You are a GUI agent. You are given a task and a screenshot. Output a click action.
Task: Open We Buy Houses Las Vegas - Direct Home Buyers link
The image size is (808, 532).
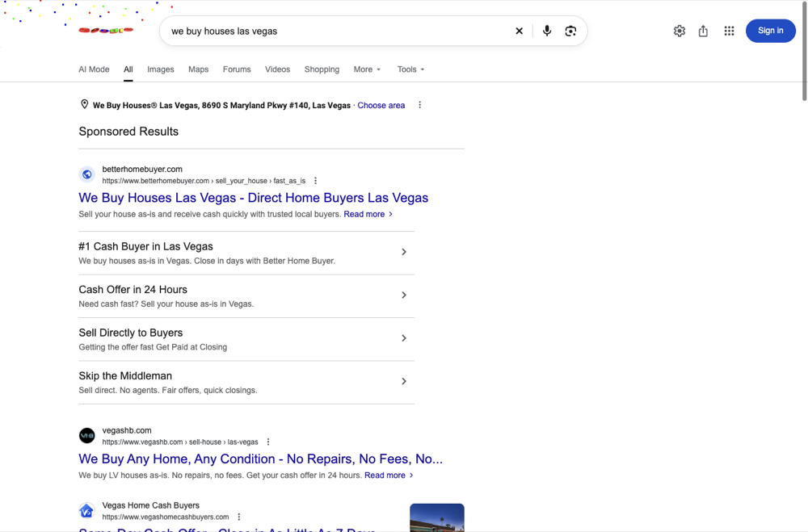(253, 198)
